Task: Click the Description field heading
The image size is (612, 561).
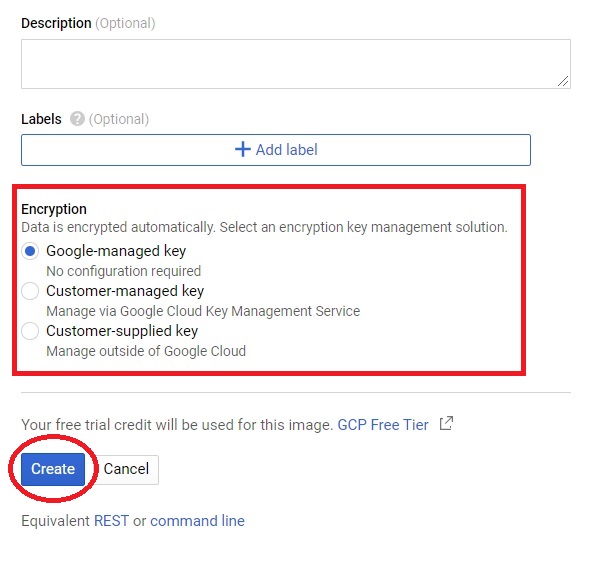Action: pyautogui.click(x=56, y=23)
